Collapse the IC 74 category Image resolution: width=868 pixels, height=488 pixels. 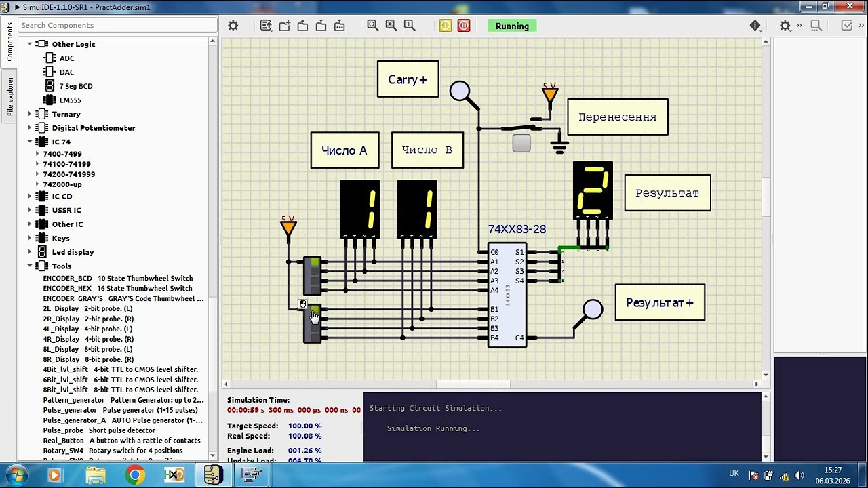30,142
